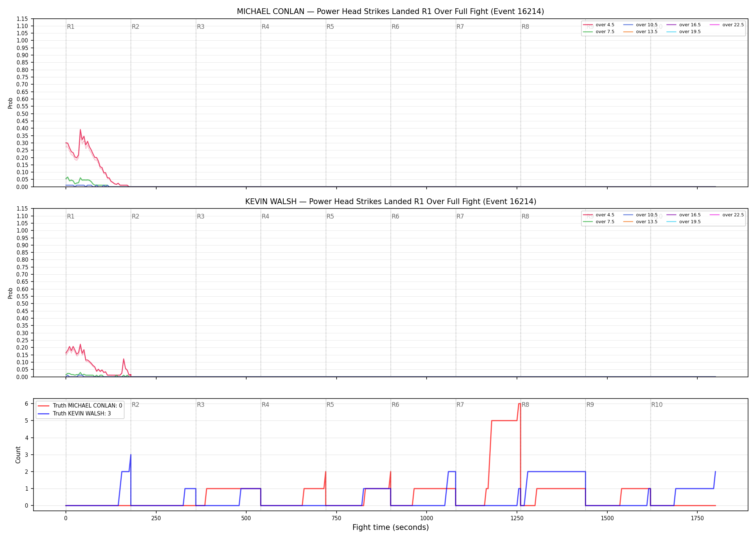
Task: Click the R1 round label in Conlan chart
Action: point(71,27)
